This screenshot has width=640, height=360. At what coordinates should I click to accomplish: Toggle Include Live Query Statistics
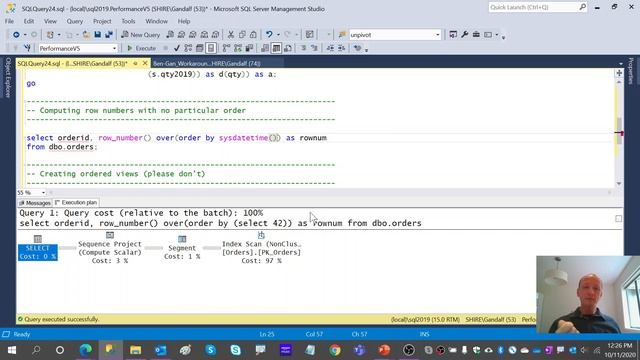[238, 48]
